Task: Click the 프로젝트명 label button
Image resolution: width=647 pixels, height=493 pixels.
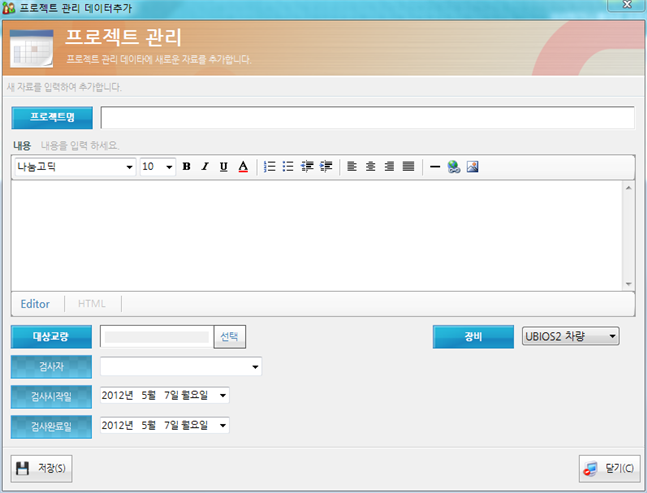Action: [x=52, y=118]
